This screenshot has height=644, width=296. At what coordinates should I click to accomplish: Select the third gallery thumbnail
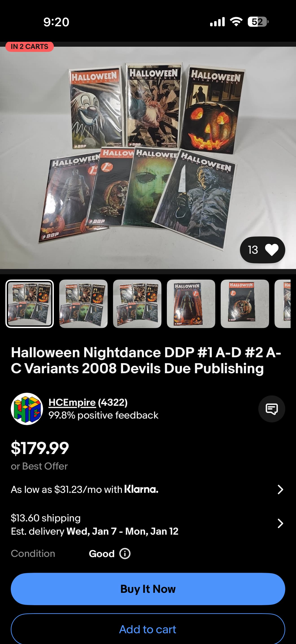[x=137, y=304]
